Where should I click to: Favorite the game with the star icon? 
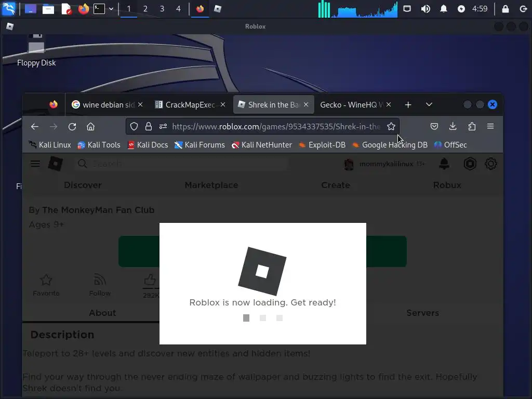[46, 285]
